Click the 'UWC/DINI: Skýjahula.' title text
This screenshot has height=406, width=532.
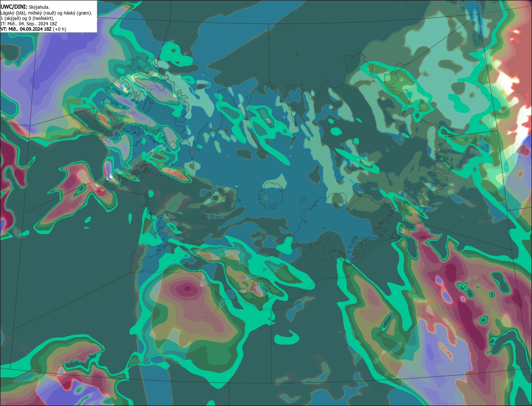[25, 7]
